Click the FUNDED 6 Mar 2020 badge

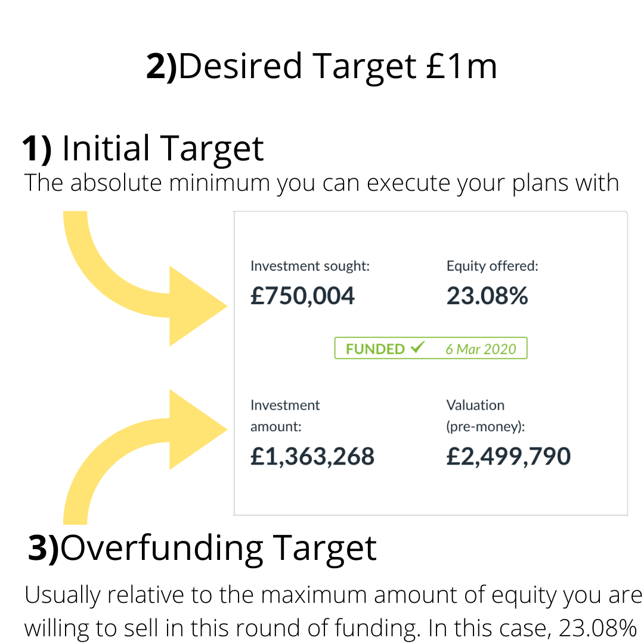coord(431,348)
